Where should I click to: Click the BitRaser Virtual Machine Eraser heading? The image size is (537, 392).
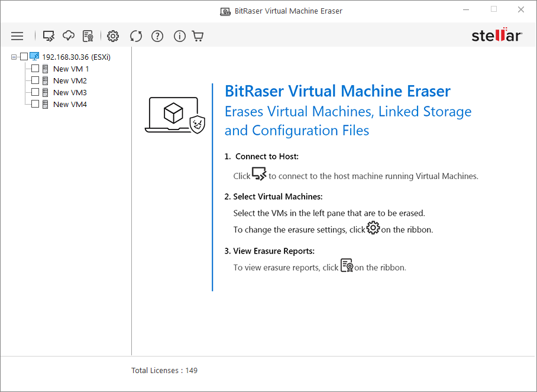(337, 91)
